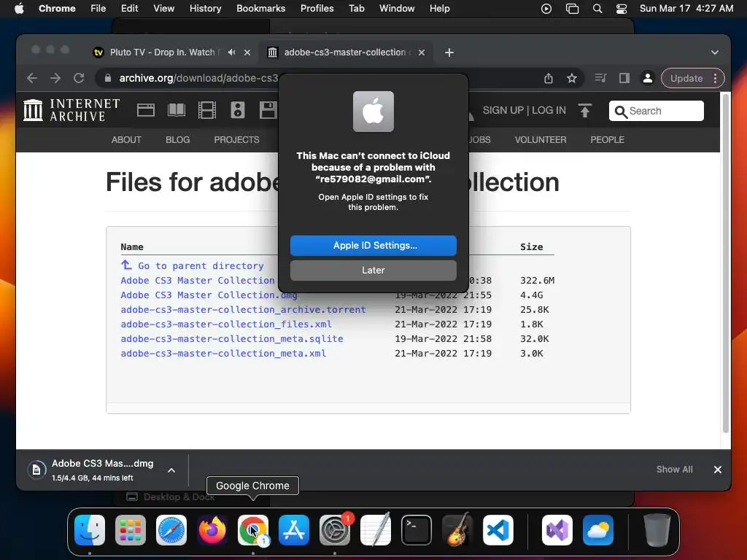747x560 pixels.
Task: Click the Upload arrow icon
Action: point(584,110)
